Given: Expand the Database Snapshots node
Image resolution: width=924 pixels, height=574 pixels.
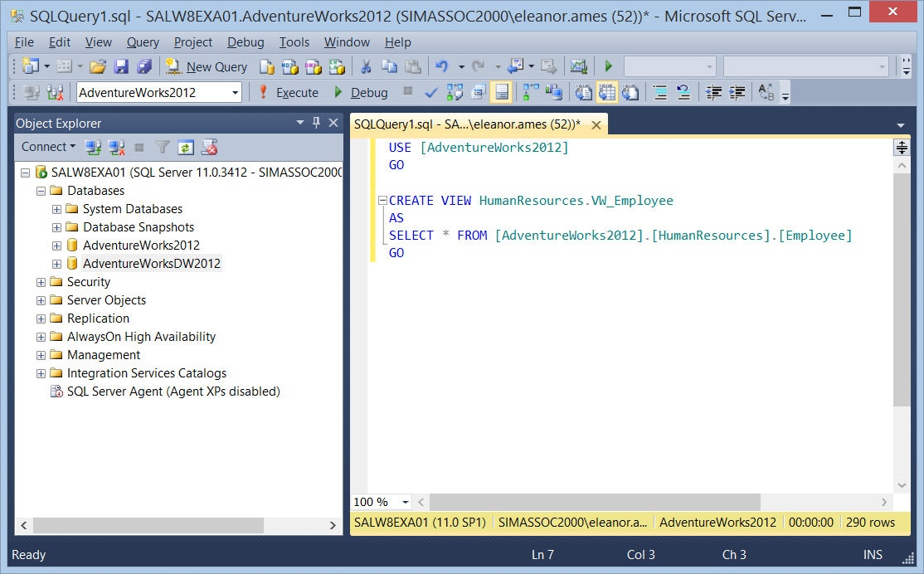Looking at the screenshot, I should (56, 227).
